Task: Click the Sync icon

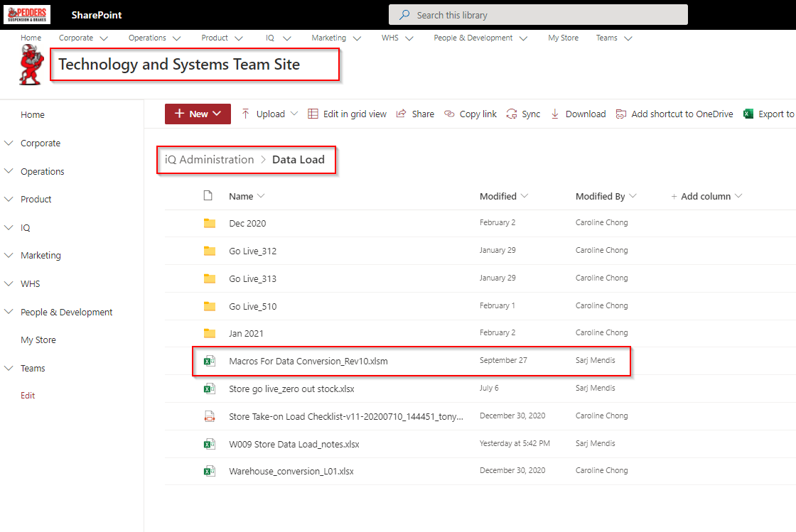Action: click(x=511, y=114)
